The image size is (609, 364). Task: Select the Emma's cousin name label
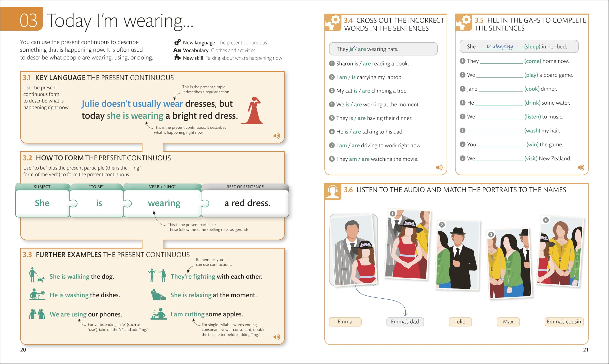tap(564, 322)
